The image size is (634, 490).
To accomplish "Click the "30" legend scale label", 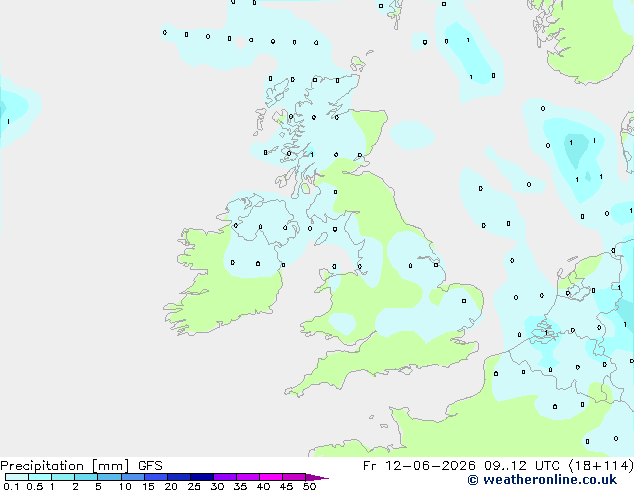I will pos(217,486).
